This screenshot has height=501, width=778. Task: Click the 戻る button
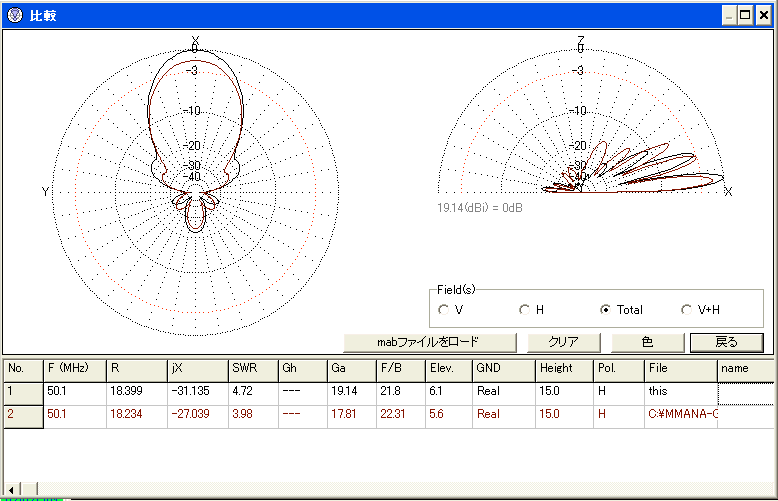pyautogui.click(x=726, y=342)
